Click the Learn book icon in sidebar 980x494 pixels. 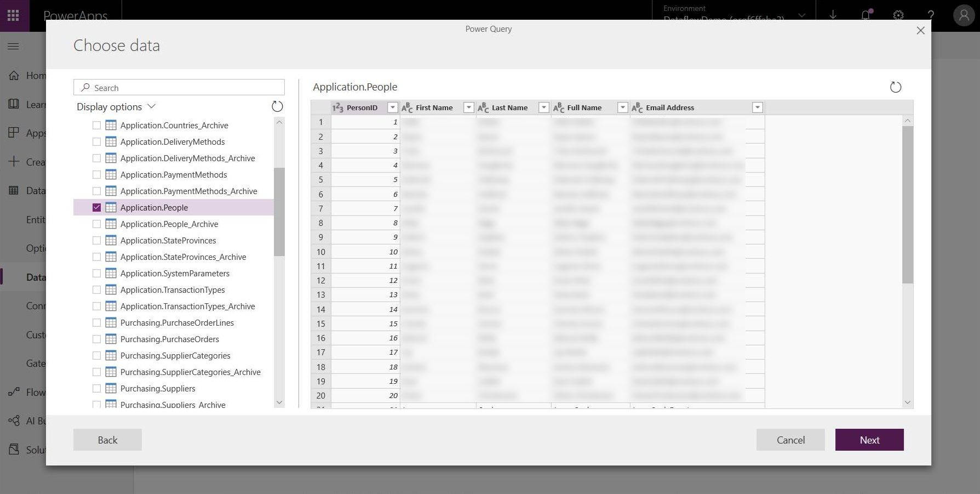(14, 104)
